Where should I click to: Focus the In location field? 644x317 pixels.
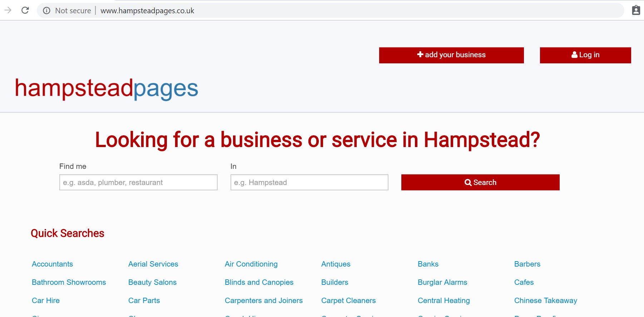(x=309, y=182)
